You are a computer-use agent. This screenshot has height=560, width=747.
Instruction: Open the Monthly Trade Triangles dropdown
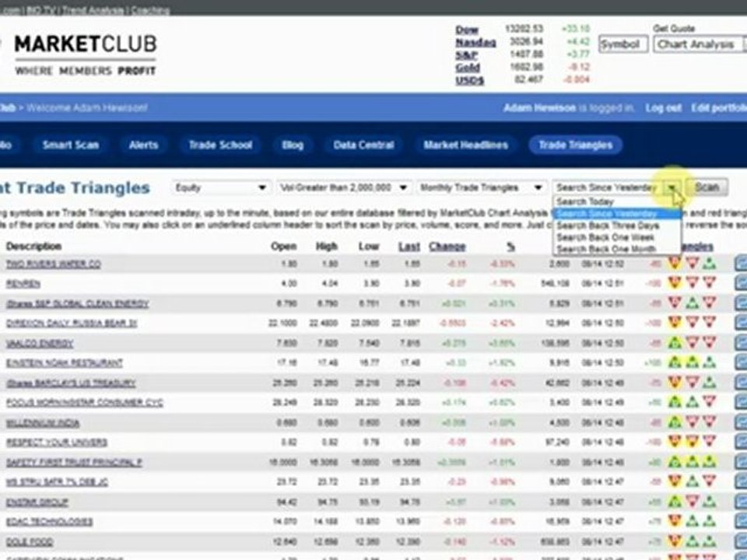[x=481, y=187]
